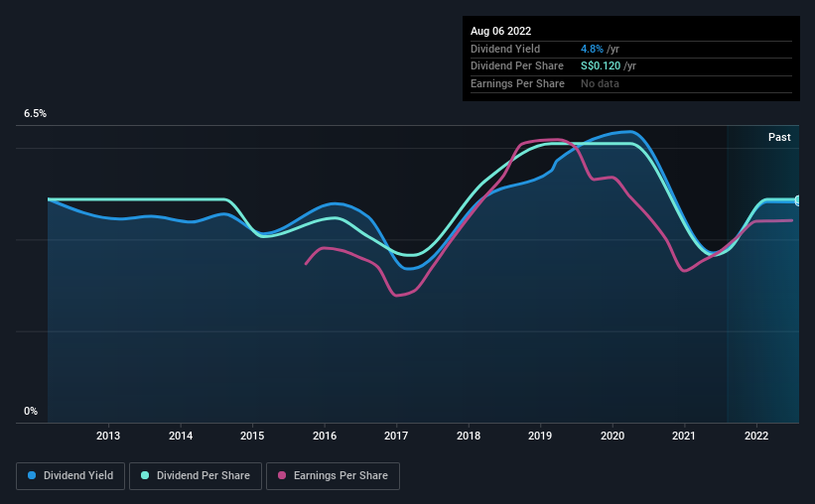Click the 4.8% dividend yield value
Image resolution: width=815 pixels, height=504 pixels.
point(592,49)
